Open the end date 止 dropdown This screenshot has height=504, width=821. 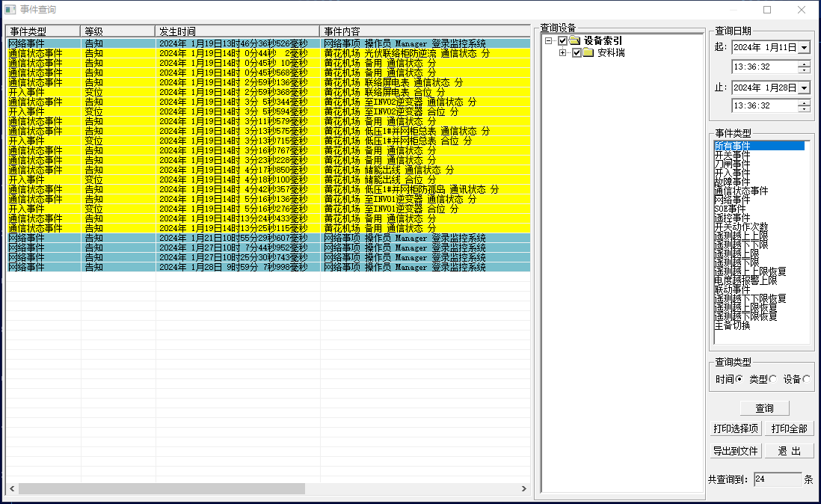pos(804,87)
